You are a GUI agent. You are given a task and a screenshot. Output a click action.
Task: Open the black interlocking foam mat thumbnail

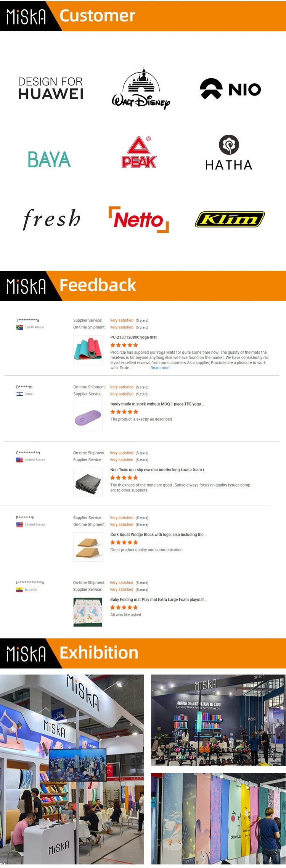tap(88, 482)
